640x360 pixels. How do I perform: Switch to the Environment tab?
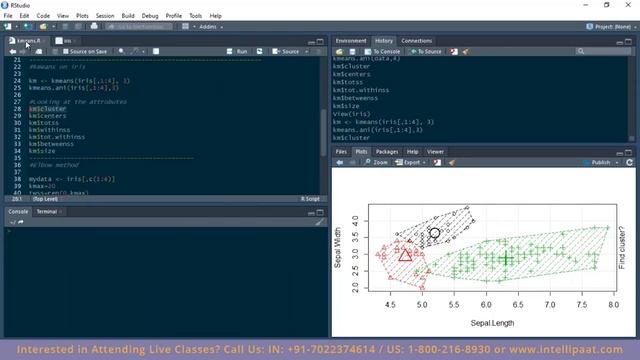coord(351,41)
